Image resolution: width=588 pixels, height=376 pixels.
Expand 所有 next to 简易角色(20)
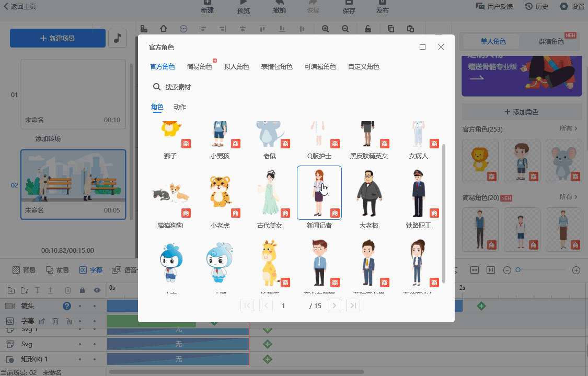point(569,197)
